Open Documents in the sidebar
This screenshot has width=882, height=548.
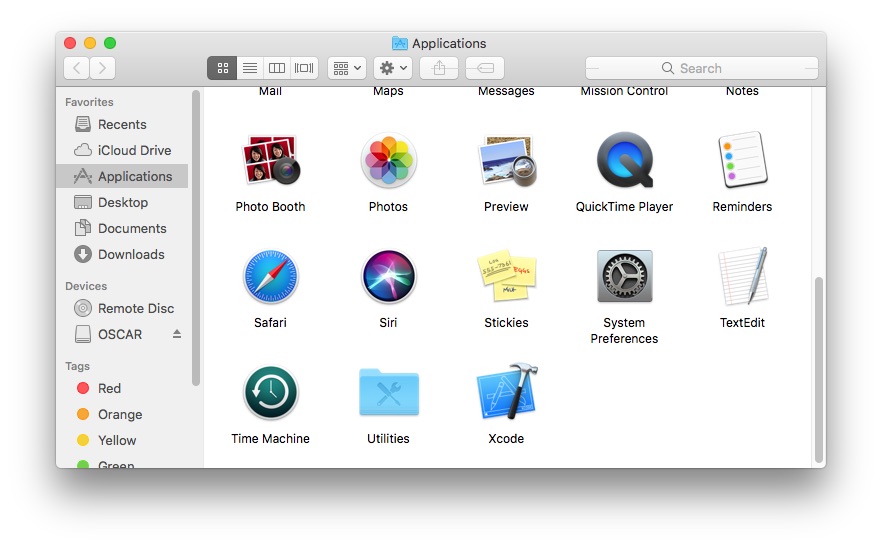click(122, 228)
